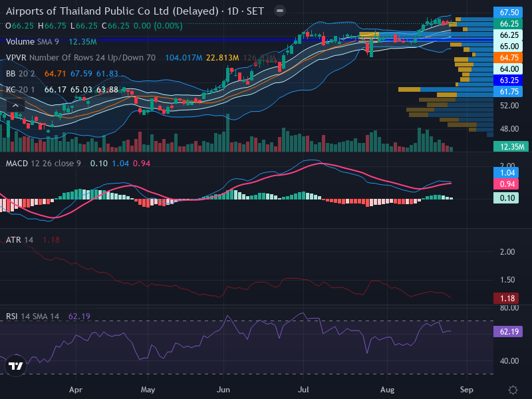Click the gray circle next to SET
The width and height of the screenshot is (532, 399).
[x=279, y=11]
